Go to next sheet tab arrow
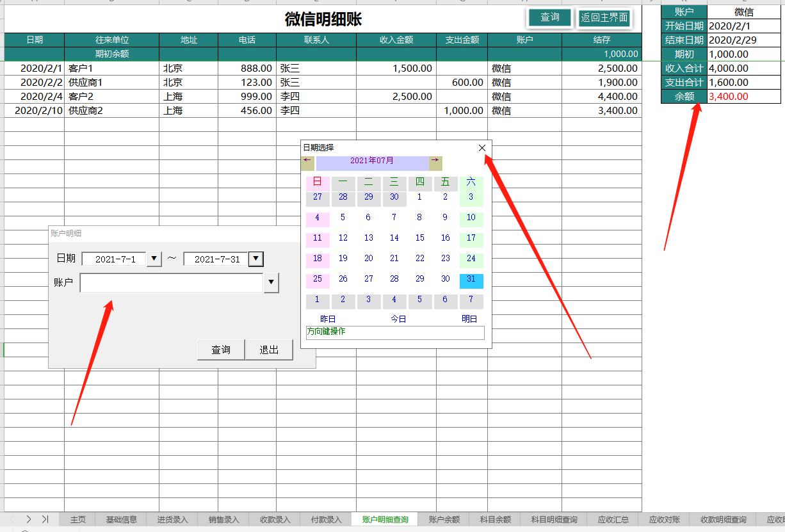Screen dimensions: 785x532 coord(29,519)
